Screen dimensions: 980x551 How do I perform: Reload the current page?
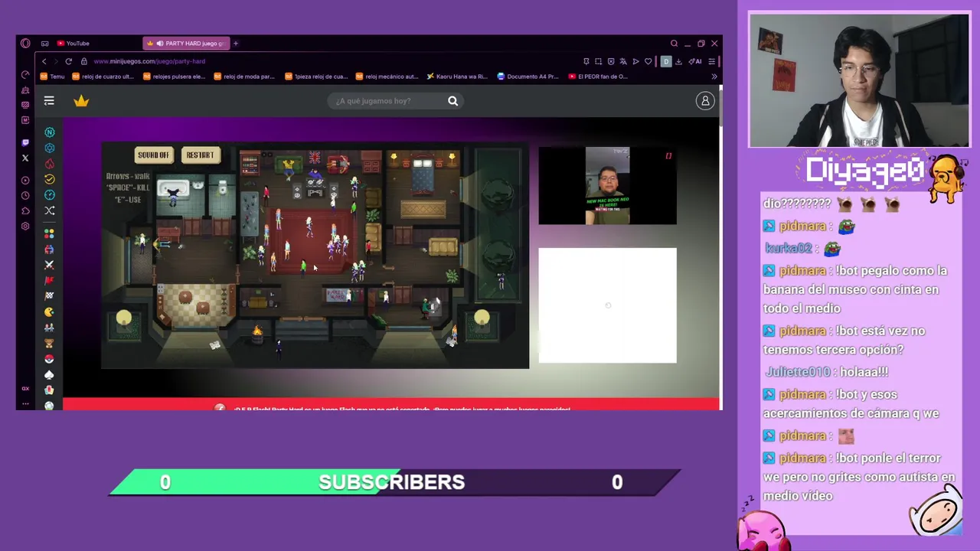coord(68,61)
